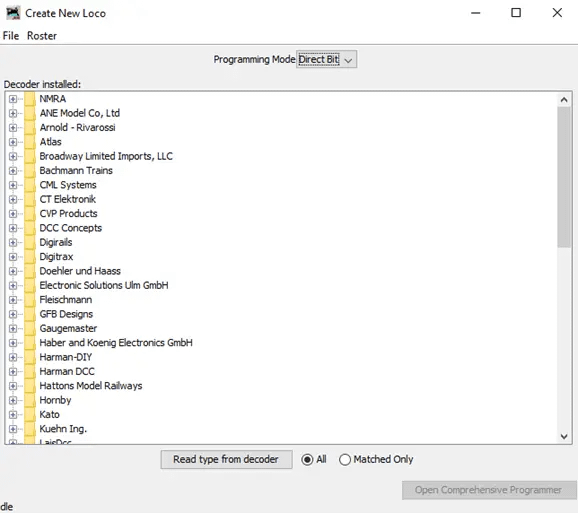The height and width of the screenshot is (513, 578).
Task: Click Read type from decoder button
Action: pyautogui.click(x=226, y=460)
